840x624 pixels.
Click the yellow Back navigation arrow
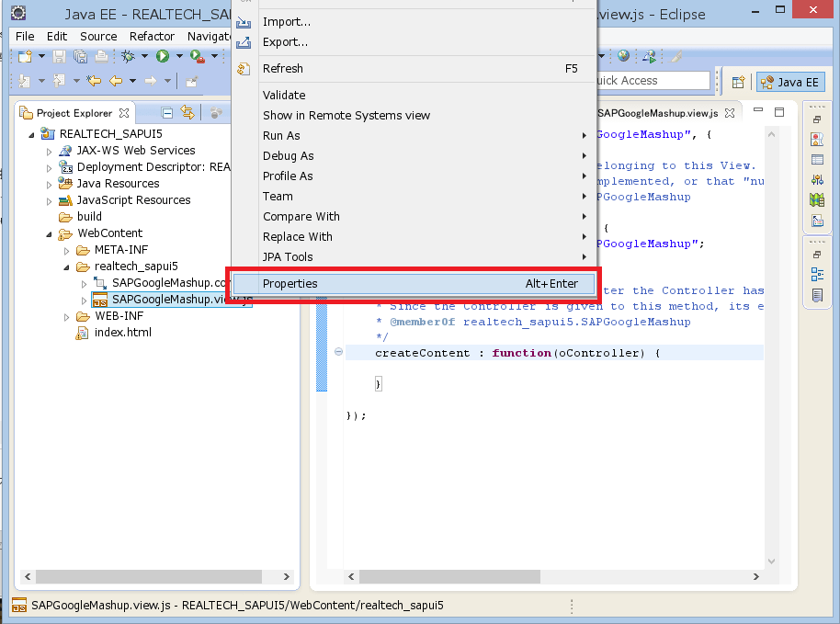point(116,81)
